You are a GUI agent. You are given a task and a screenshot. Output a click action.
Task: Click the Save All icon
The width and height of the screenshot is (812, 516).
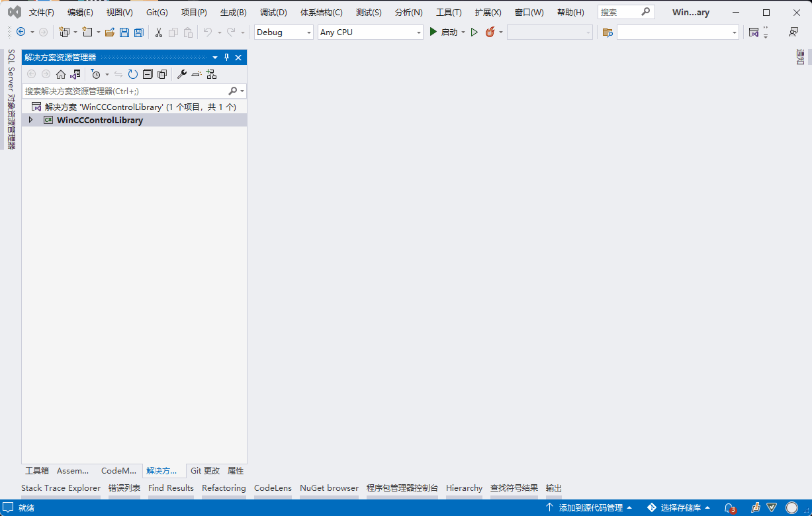pos(138,32)
